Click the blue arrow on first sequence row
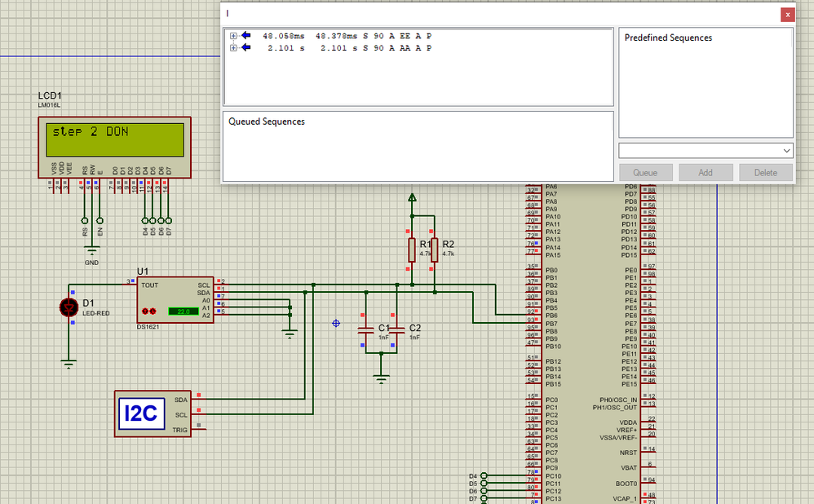This screenshot has width=814, height=504. [246, 35]
